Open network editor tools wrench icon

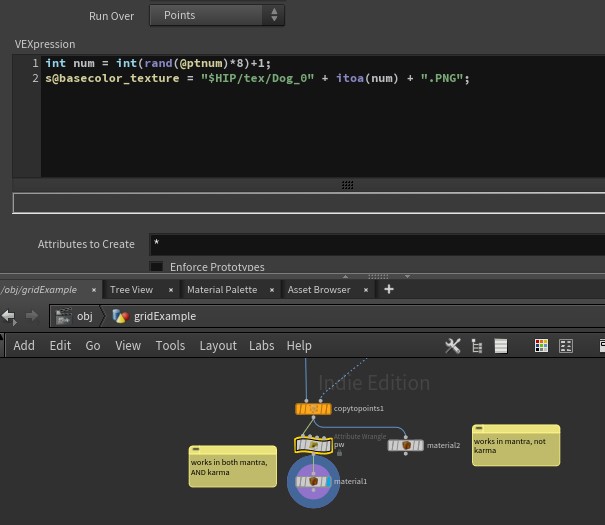[453, 346]
